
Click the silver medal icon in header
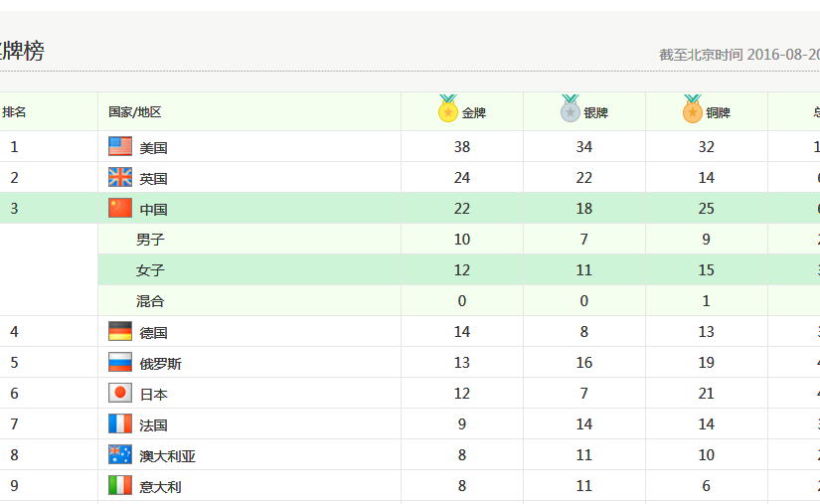click(x=570, y=109)
